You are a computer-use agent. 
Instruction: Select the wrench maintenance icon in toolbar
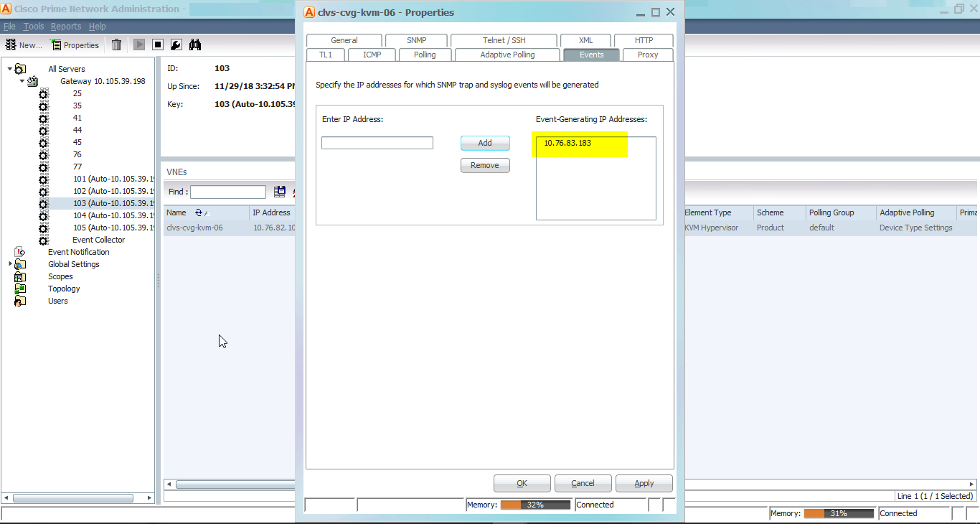coord(176,45)
